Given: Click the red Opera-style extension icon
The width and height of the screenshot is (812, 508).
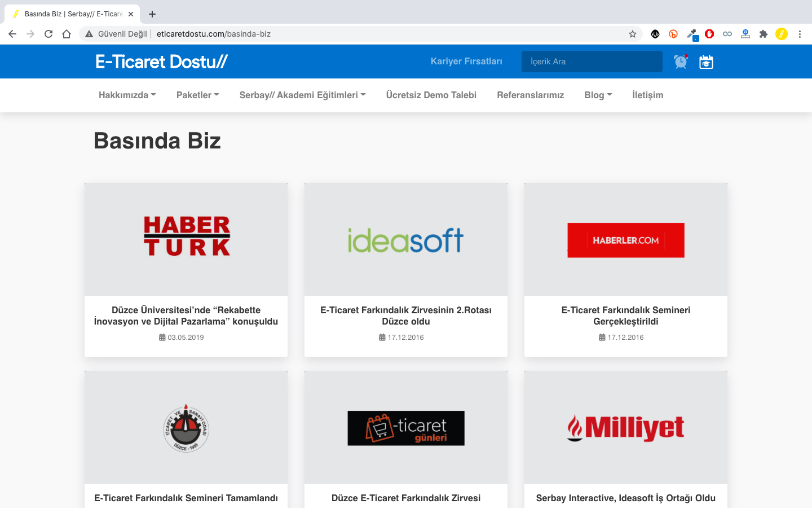Looking at the screenshot, I should 709,34.
